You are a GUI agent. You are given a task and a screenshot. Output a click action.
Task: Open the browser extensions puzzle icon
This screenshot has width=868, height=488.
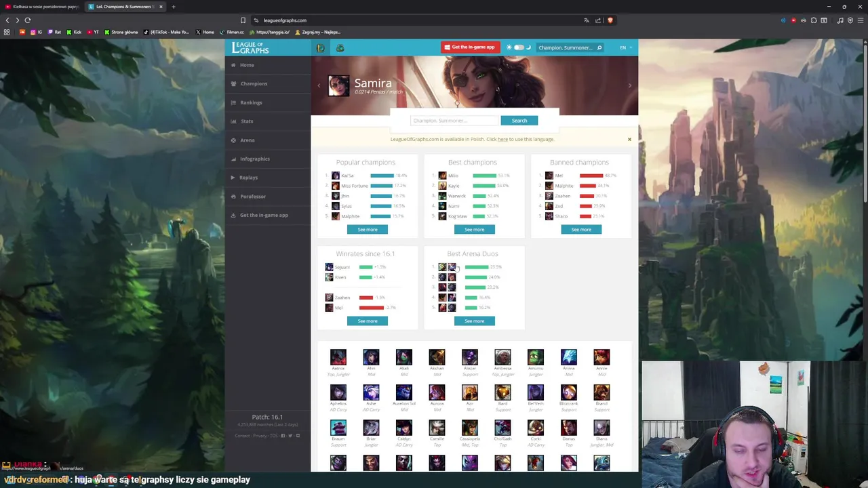click(x=814, y=20)
